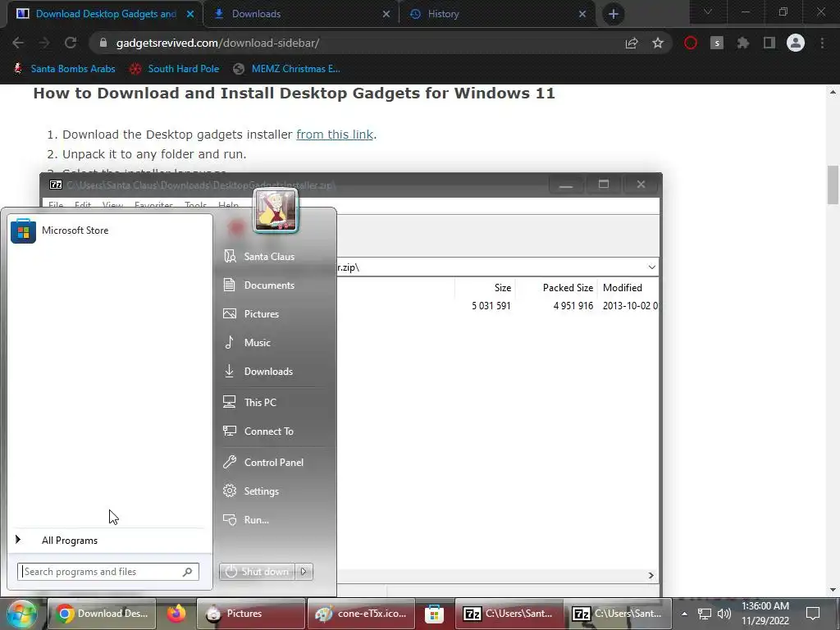Open a new browser tab
This screenshot has height=630, width=840.
[614, 14]
